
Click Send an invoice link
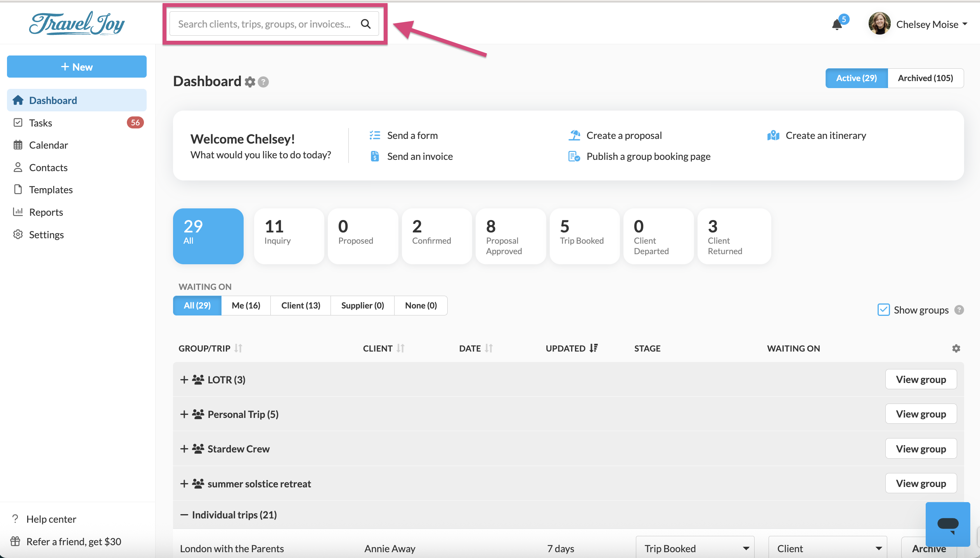tap(419, 156)
